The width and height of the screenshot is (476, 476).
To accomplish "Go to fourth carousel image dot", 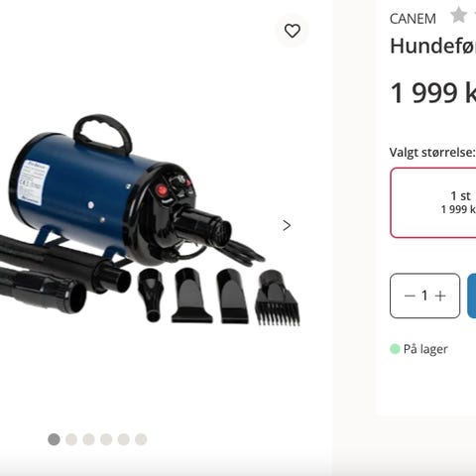I will coord(106,439).
